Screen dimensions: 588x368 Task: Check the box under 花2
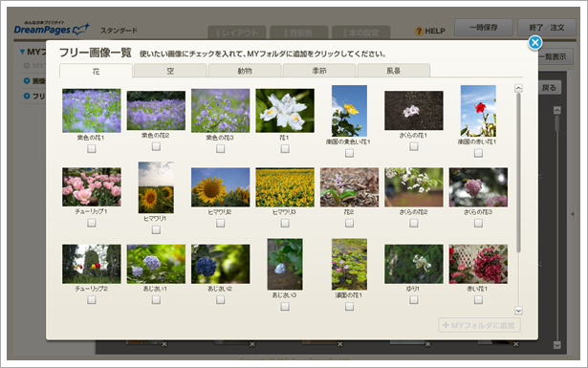coord(349,223)
